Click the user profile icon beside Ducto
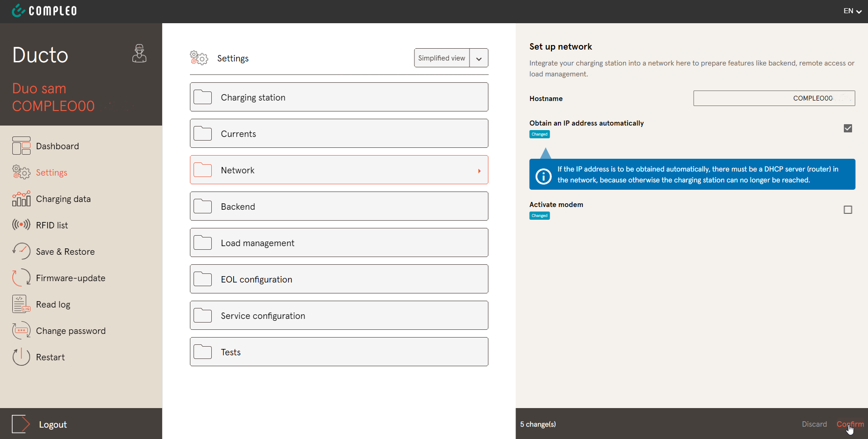The image size is (868, 439). 139,54
